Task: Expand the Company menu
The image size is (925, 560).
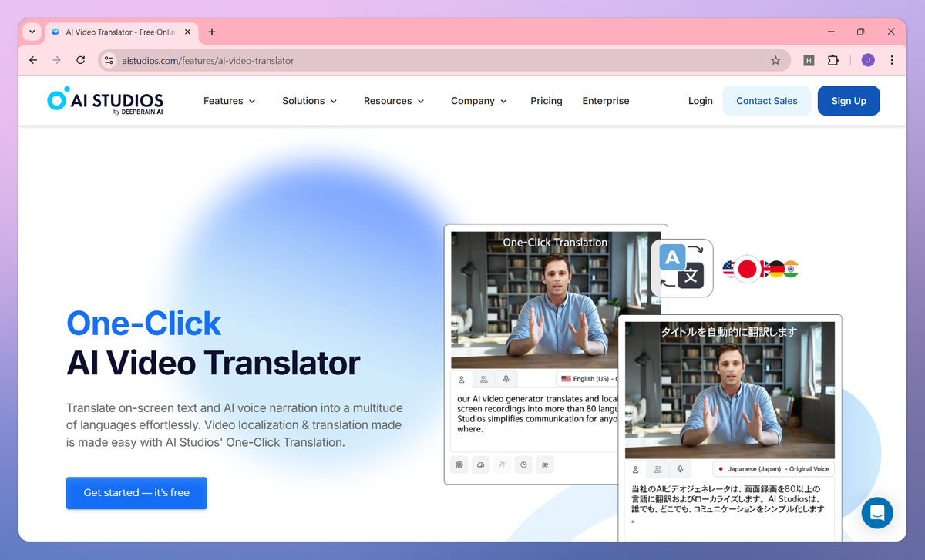Action: coord(479,101)
